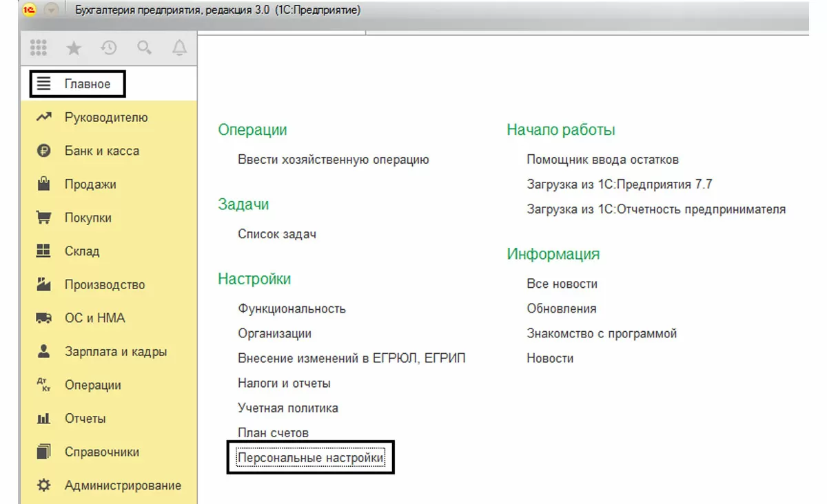Open Список задач link
Image resolution: width=827 pixels, height=504 pixels.
coord(277,234)
